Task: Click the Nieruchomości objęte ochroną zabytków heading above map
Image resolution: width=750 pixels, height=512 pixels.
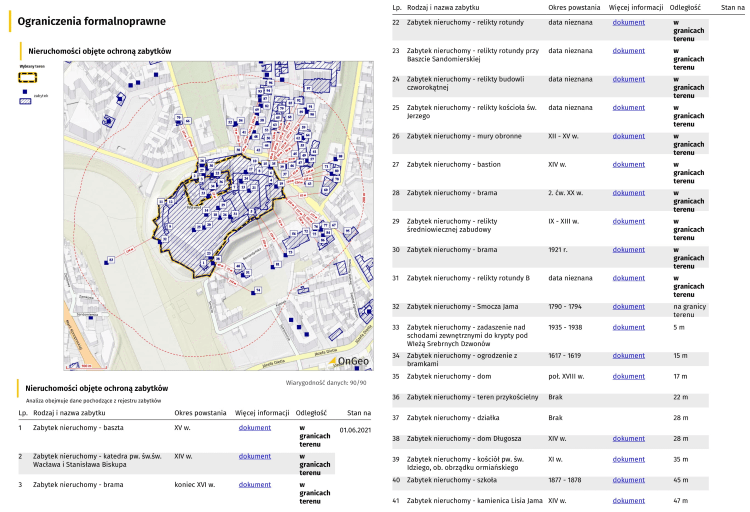Action: (x=99, y=51)
